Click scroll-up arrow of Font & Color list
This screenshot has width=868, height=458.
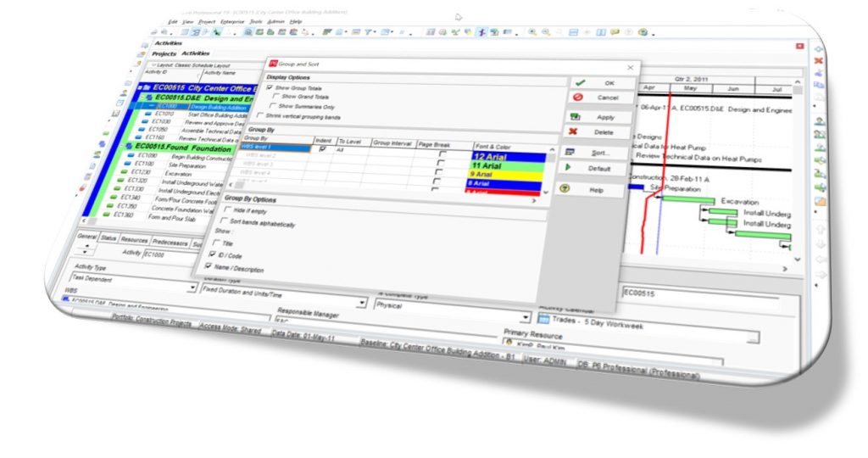551,150
